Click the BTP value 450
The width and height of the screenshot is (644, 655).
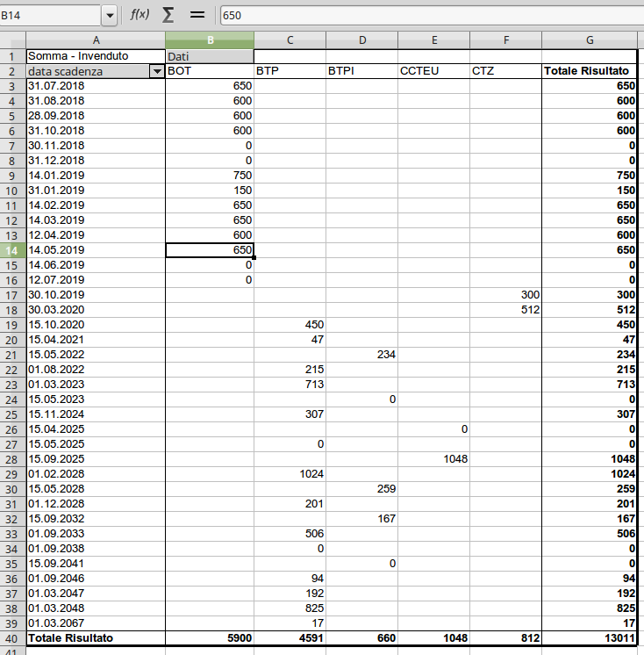(290, 325)
